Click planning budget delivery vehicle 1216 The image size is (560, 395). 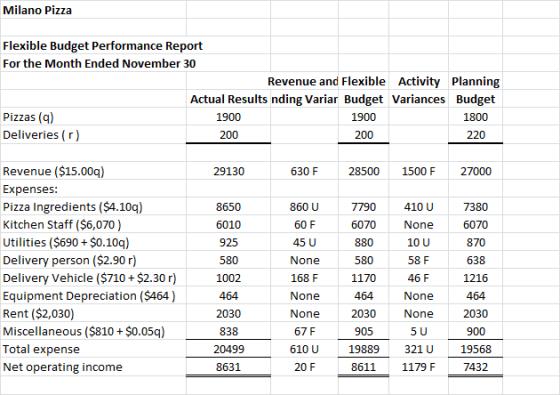tap(476, 278)
